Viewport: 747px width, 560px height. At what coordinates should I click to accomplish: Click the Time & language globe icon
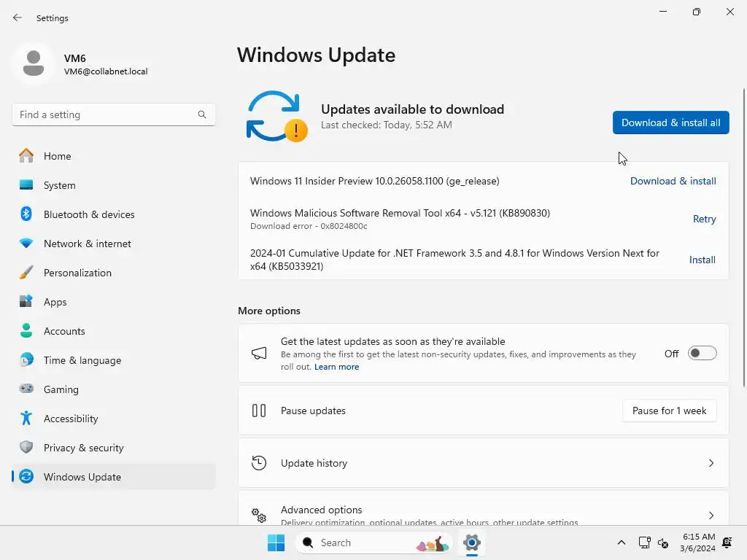click(26, 360)
